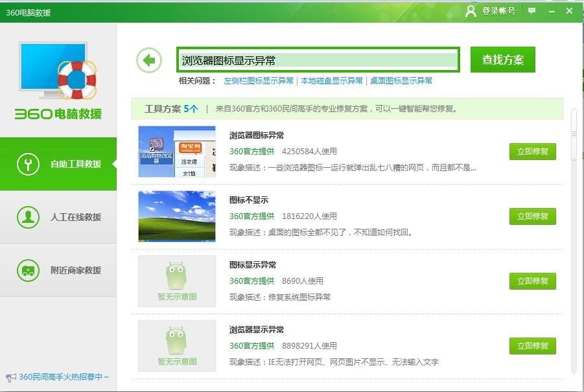Click 立即修复 for 图标不显示
Viewport: 584px width, 392px height.
(532, 216)
